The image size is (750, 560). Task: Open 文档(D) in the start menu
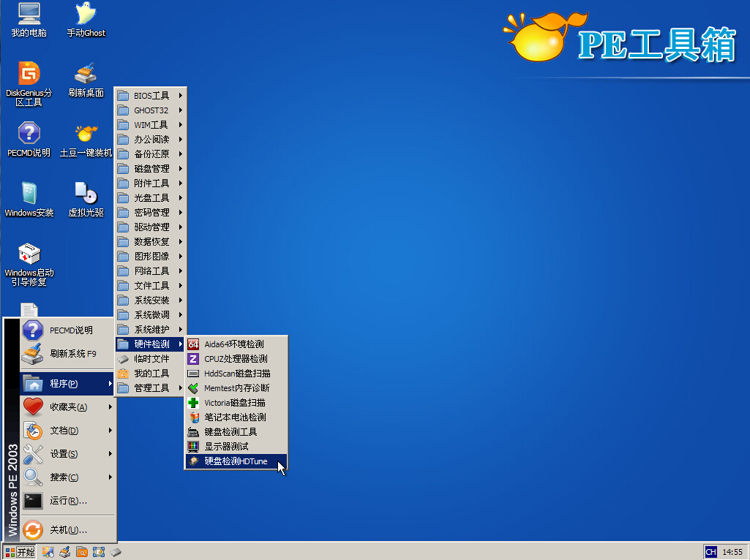coord(67,431)
